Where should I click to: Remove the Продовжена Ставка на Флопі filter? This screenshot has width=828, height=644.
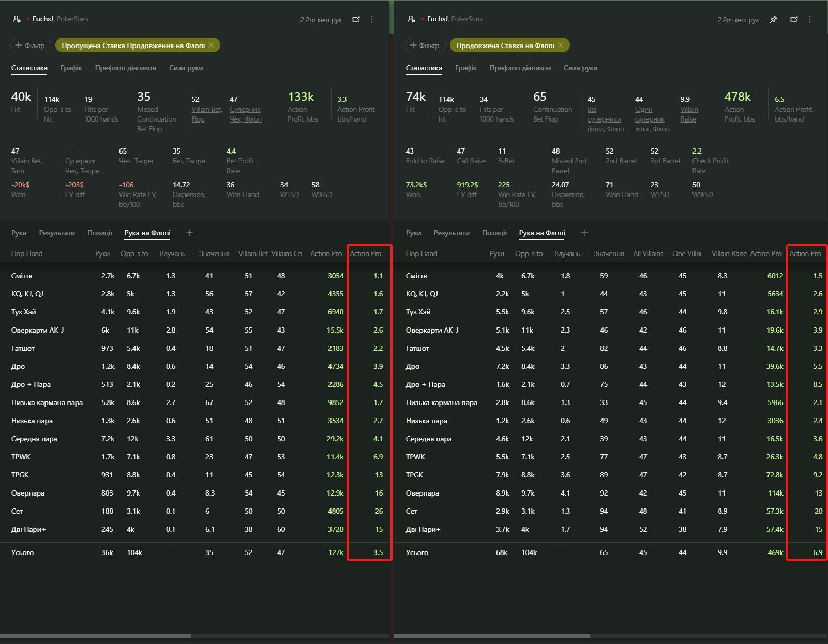[x=561, y=46]
